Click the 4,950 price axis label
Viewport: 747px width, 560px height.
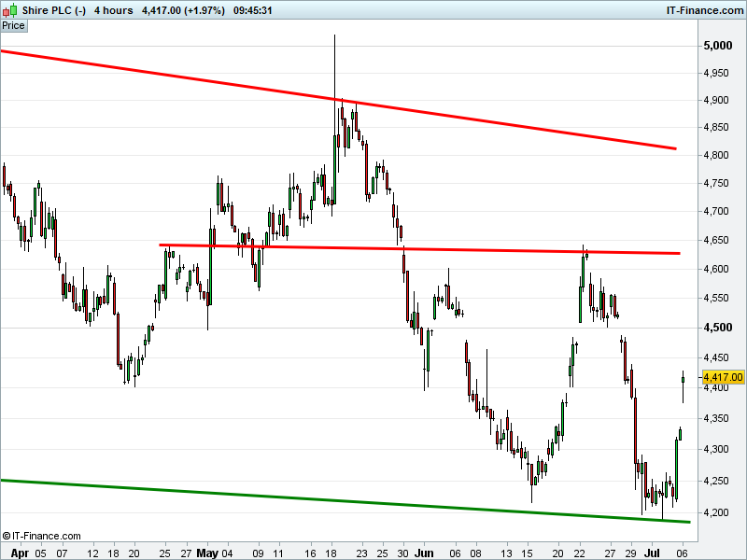(x=716, y=73)
